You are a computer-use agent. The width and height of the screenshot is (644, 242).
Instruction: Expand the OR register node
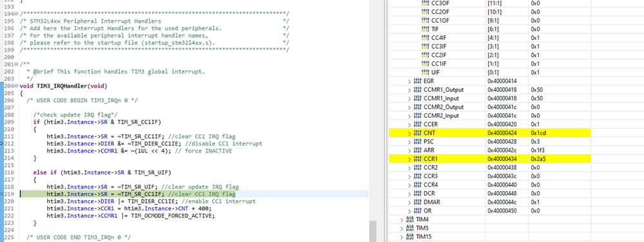click(x=409, y=210)
